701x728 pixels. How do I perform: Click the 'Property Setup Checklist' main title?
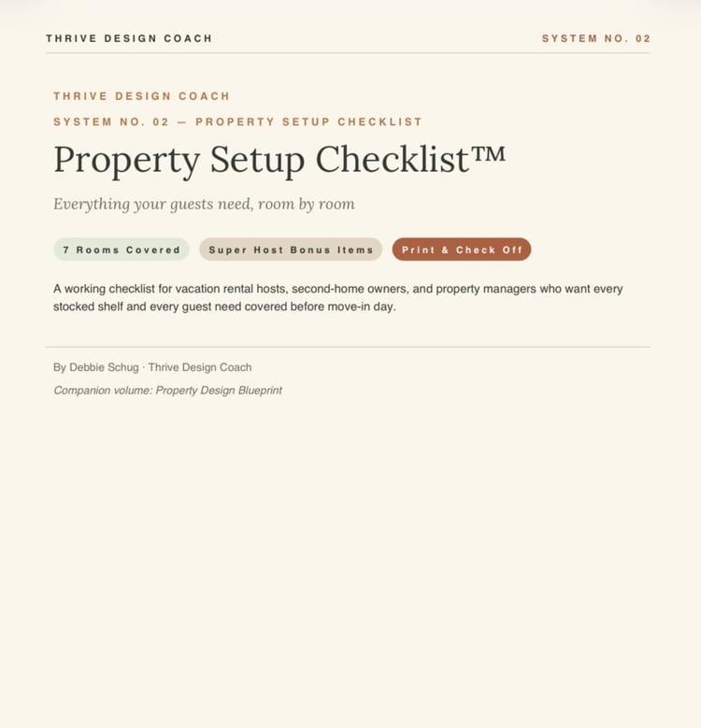[262, 160]
